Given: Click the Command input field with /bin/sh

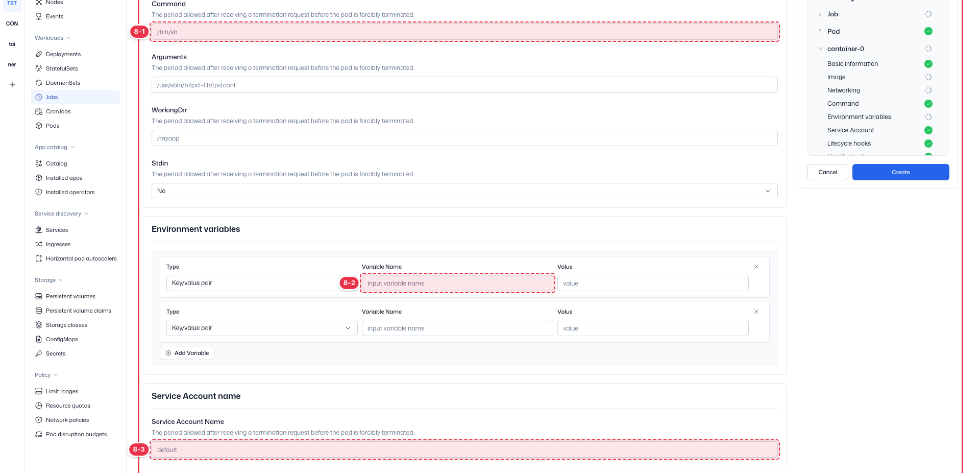Looking at the screenshot, I should (x=464, y=32).
